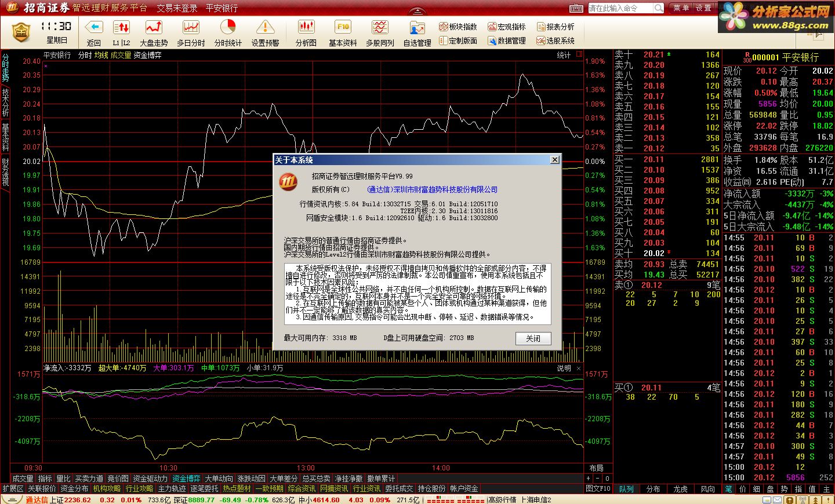835x504 pixels.
Task: Select the 分时走势 vertical side tab
Action: click(5, 68)
